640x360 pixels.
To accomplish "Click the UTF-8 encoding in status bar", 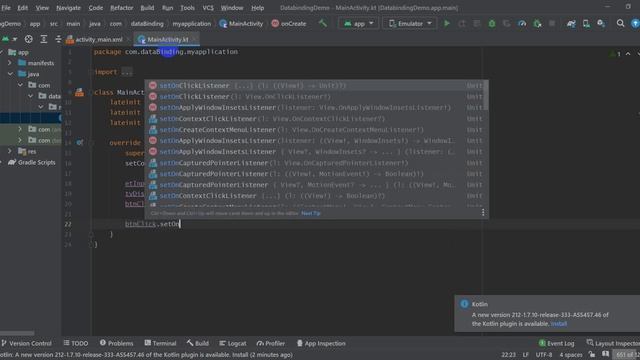I will [544, 355].
